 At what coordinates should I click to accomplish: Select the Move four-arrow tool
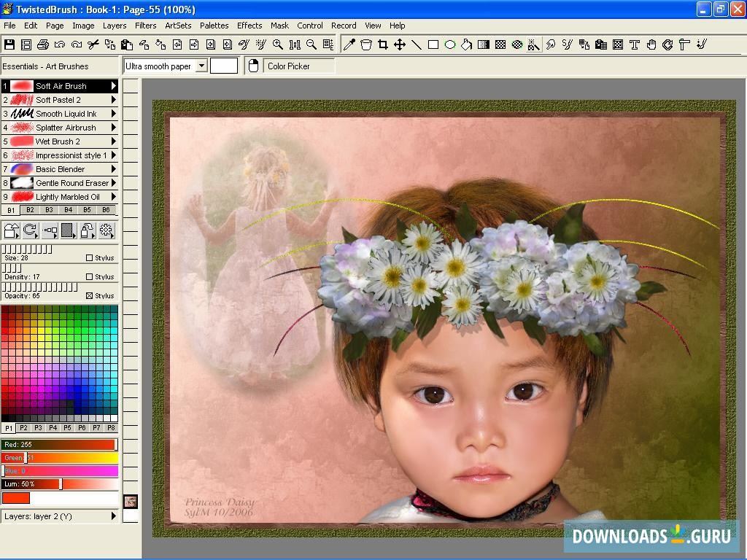tap(399, 44)
